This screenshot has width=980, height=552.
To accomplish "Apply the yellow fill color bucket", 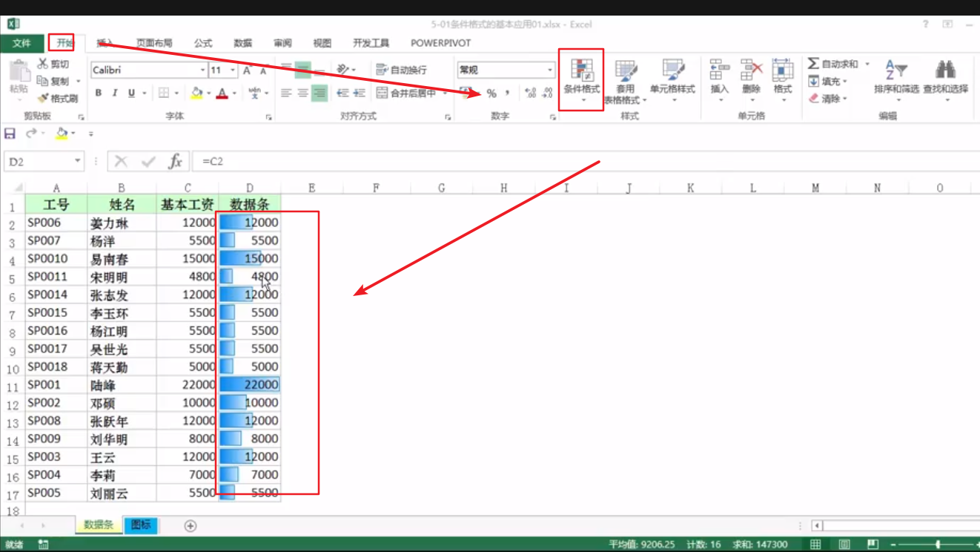I will 196,93.
